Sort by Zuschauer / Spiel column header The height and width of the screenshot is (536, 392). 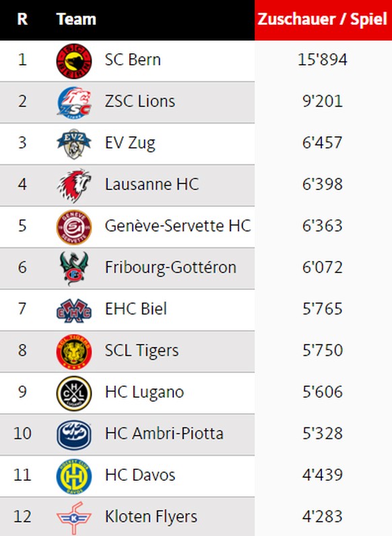pos(323,19)
